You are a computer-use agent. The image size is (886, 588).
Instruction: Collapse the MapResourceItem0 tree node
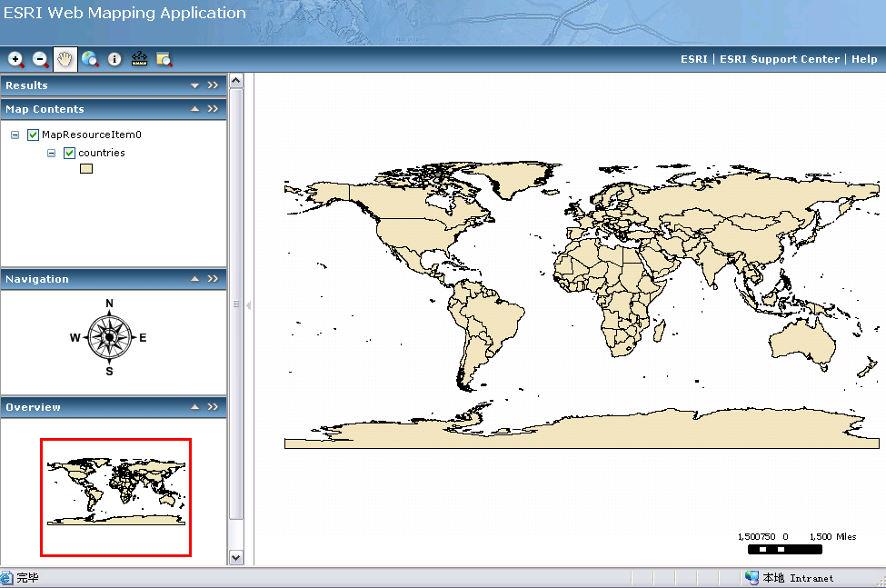pyautogui.click(x=15, y=135)
